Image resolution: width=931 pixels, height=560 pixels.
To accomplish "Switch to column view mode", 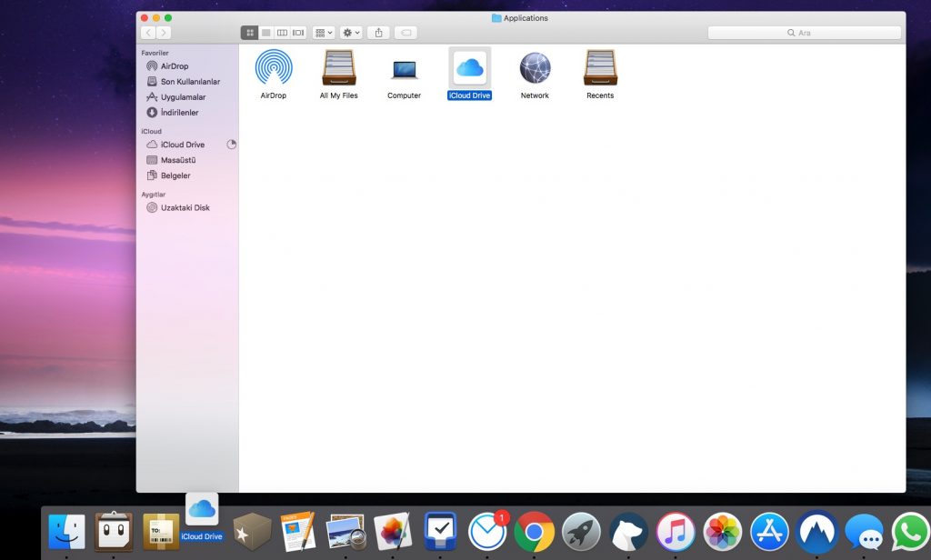I will click(x=282, y=33).
